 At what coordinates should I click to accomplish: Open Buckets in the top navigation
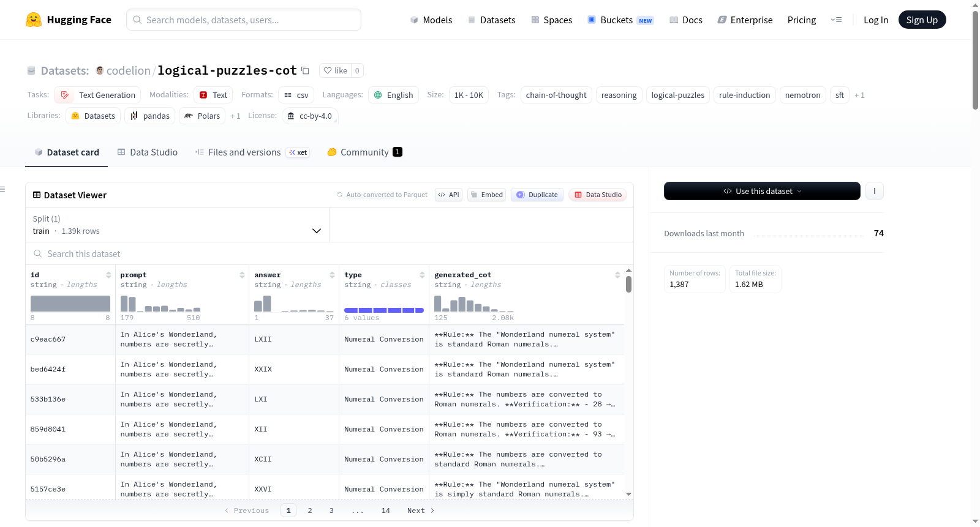[620, 20]
